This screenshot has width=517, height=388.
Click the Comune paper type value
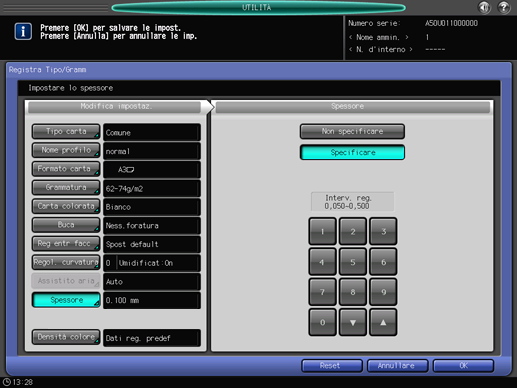152,132
